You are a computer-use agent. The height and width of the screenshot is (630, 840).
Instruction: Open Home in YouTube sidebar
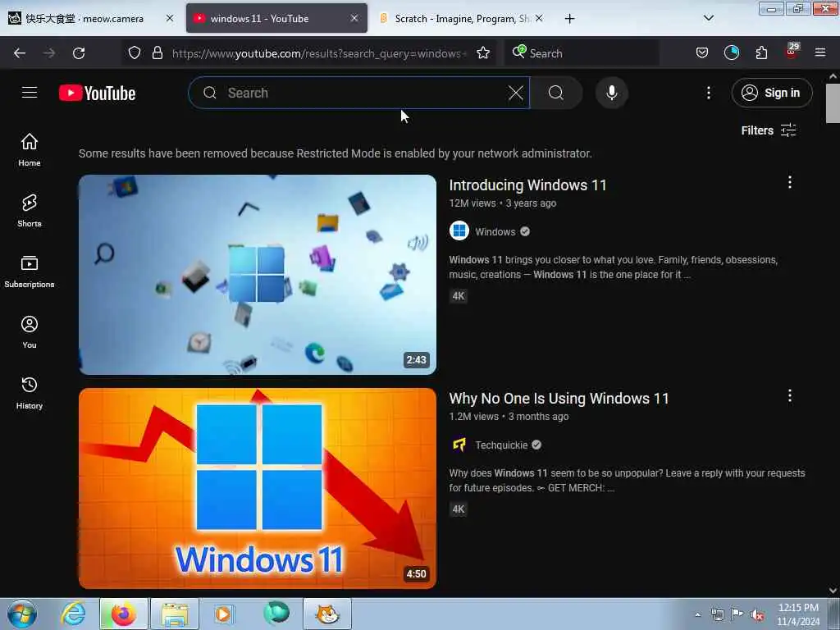pyautogui.click(x=30, y=150)
